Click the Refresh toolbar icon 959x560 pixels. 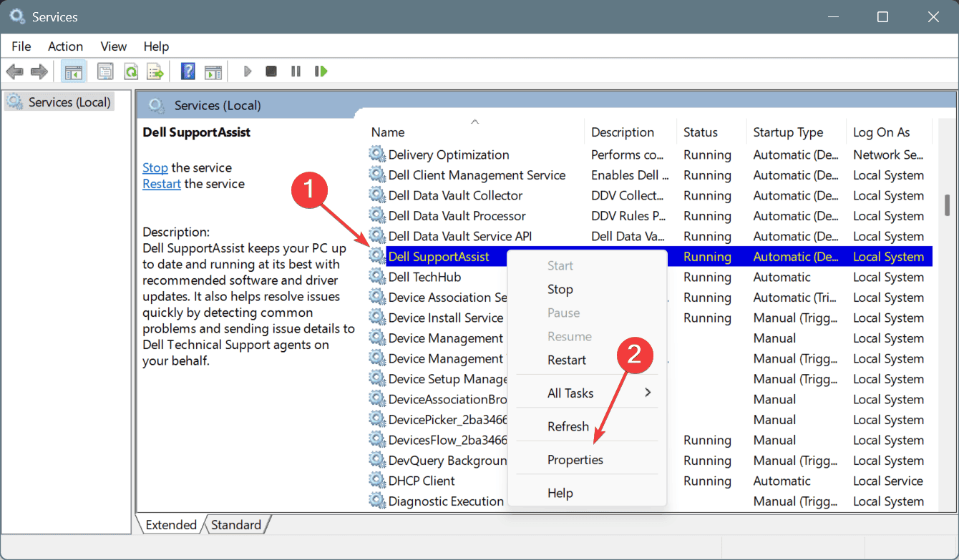click(130, 72)
